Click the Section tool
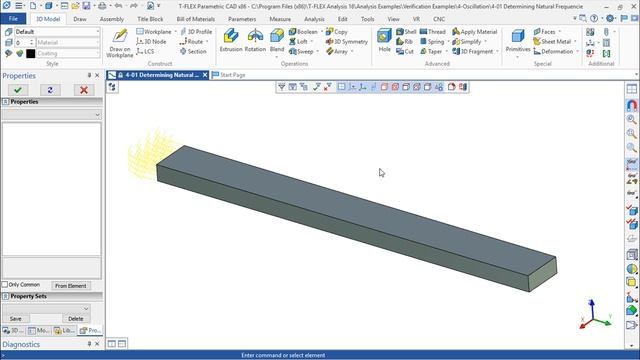 pos(193,51)
